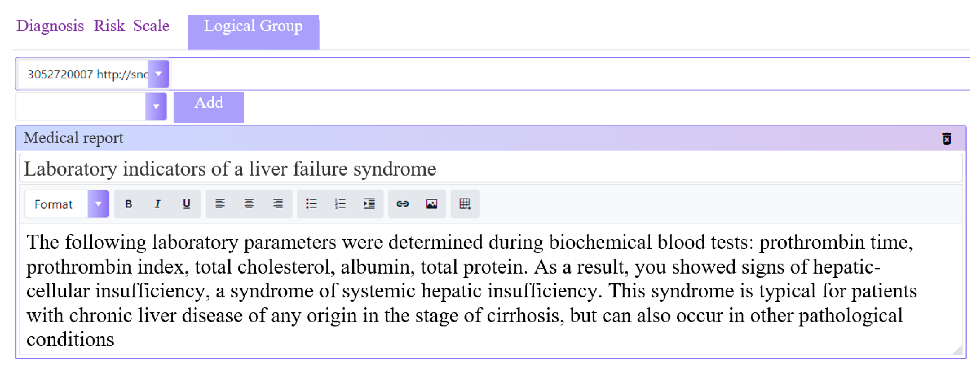980x374 pixels.
Task: Delete the Medical report section
Action: point(947,139)
